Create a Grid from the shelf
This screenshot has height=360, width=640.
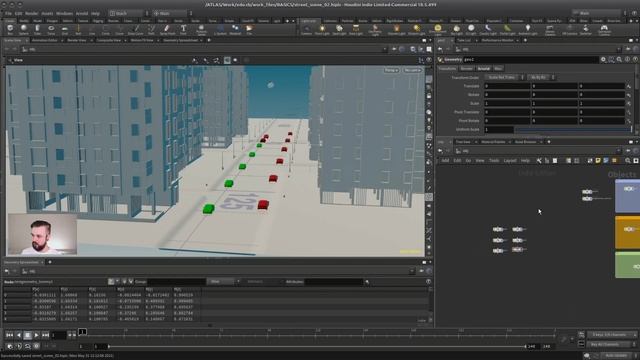tap(64, 29)
